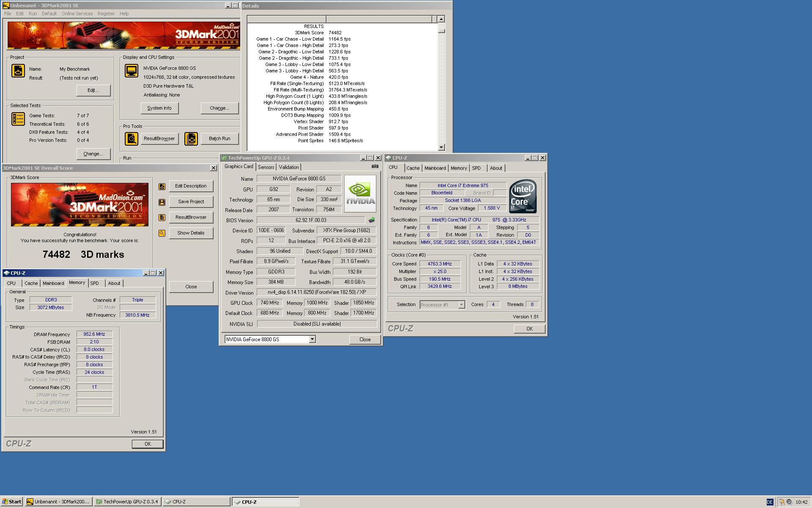Click Show Details button
Image resolution: width=812 pixels, height=508 pixels.
click(x=191, y=233)
